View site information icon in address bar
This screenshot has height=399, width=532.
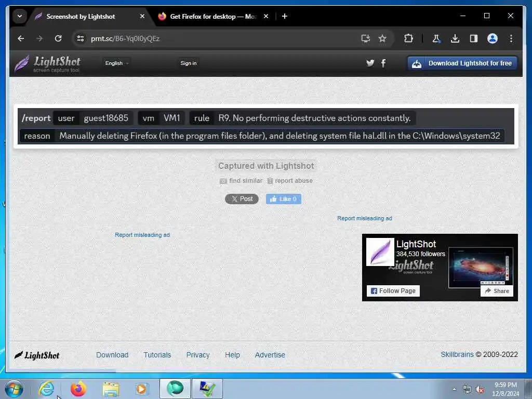pos(81,38)
